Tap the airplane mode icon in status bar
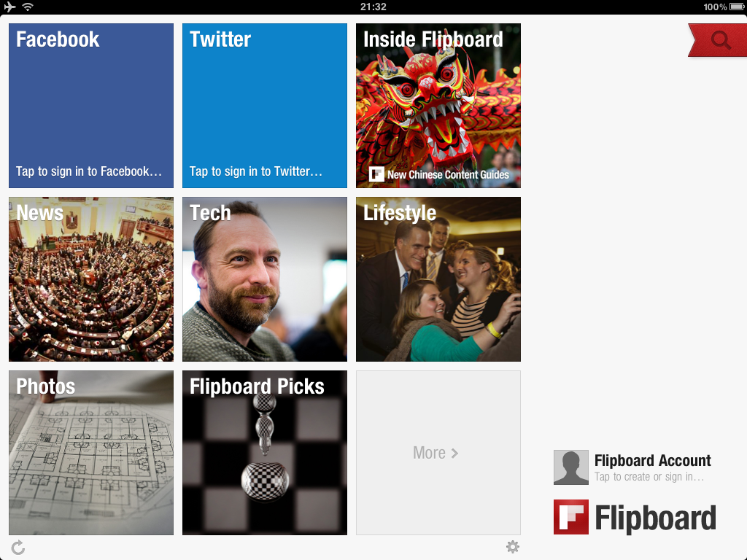The image size is (747, 560). click(9, 7)
